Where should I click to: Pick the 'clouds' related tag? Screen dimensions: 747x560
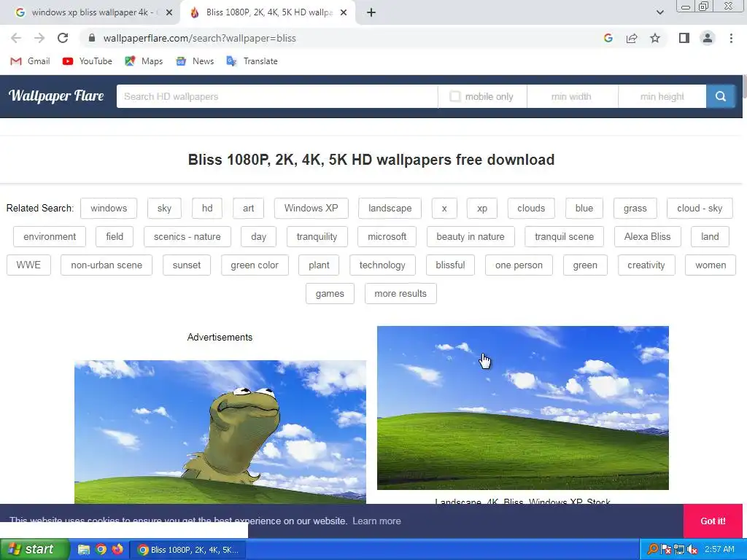tap(531, 208)
